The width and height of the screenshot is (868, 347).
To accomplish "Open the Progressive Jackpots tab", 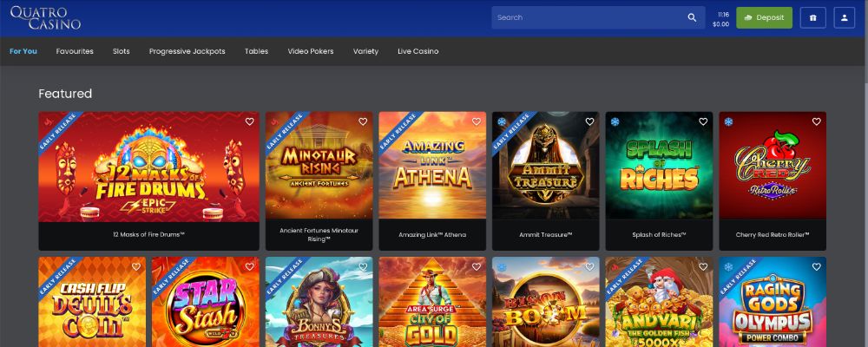I will coord(187,51).
